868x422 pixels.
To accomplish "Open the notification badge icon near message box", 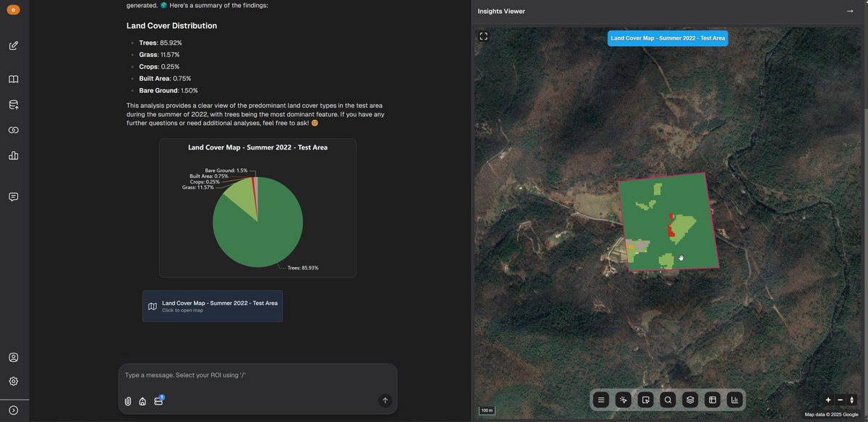I will (x=158, y=400).
